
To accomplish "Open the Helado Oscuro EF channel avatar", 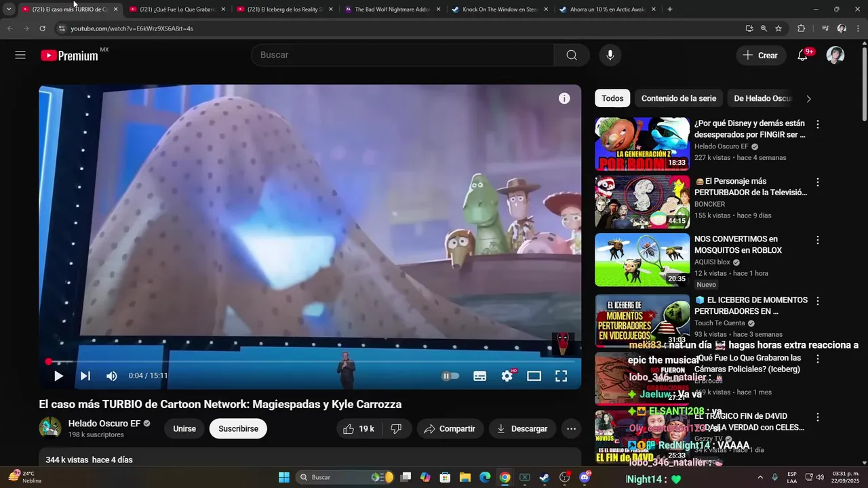I will tap(50, 428).
